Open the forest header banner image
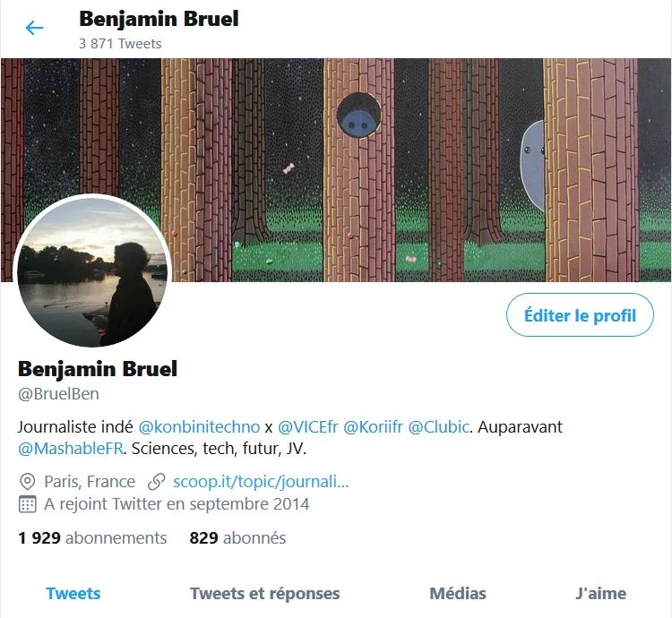Viewport: 672px width, 618px height. 336,169
